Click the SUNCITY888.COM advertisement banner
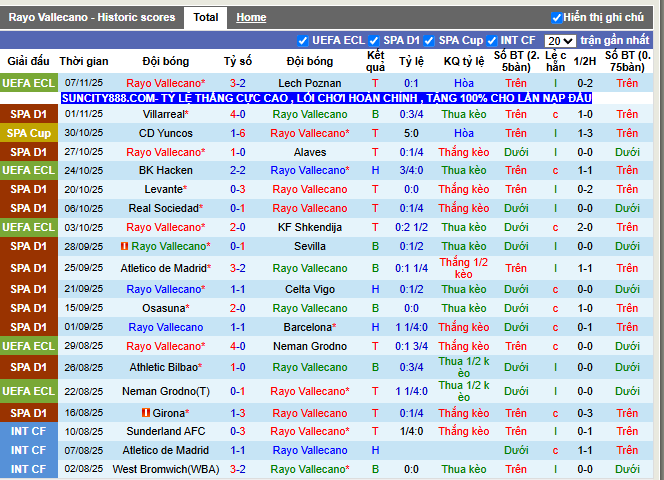The height and width of the screenshot is (480, 664). coord(326,98)
